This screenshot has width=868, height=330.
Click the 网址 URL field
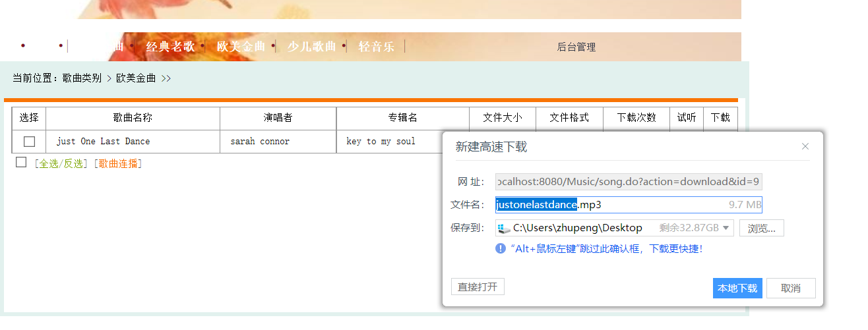tap(629, 182)
